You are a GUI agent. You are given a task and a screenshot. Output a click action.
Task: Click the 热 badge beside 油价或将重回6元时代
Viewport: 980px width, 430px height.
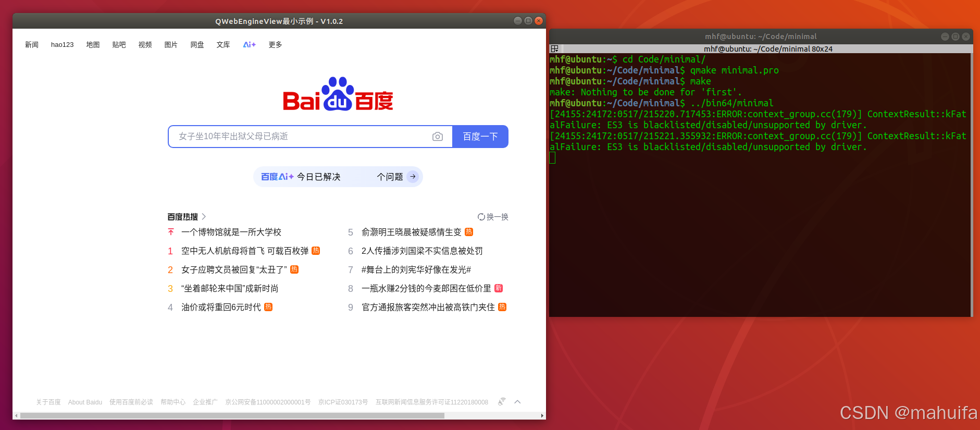click(x=268, y=307)
